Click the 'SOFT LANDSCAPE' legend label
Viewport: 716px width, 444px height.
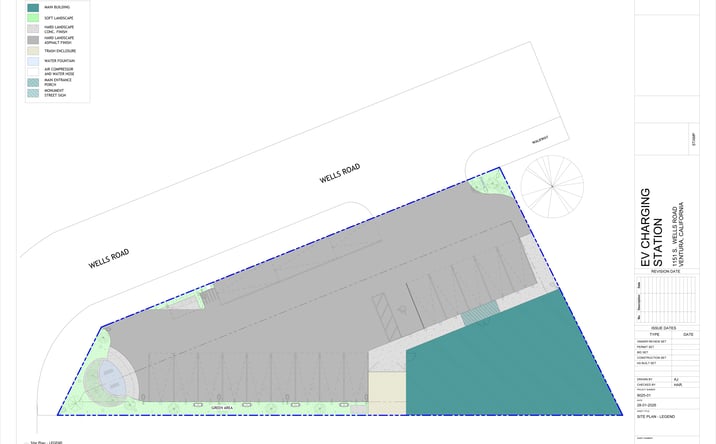[x=59, y=18]
